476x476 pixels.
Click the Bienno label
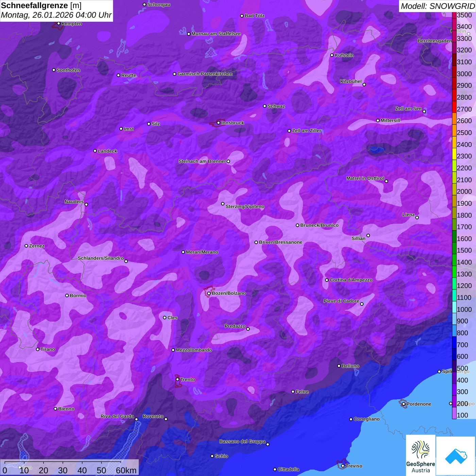(66, 409)
